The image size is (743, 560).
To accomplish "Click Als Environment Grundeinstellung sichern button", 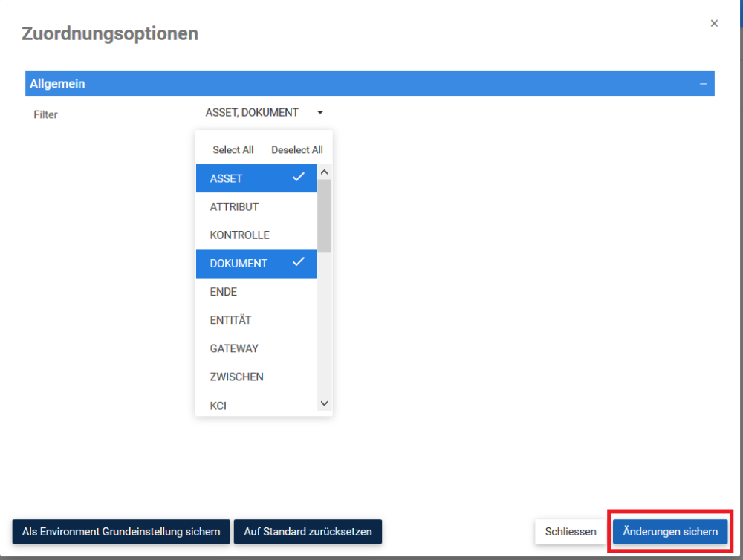I will tap(121, 532).
